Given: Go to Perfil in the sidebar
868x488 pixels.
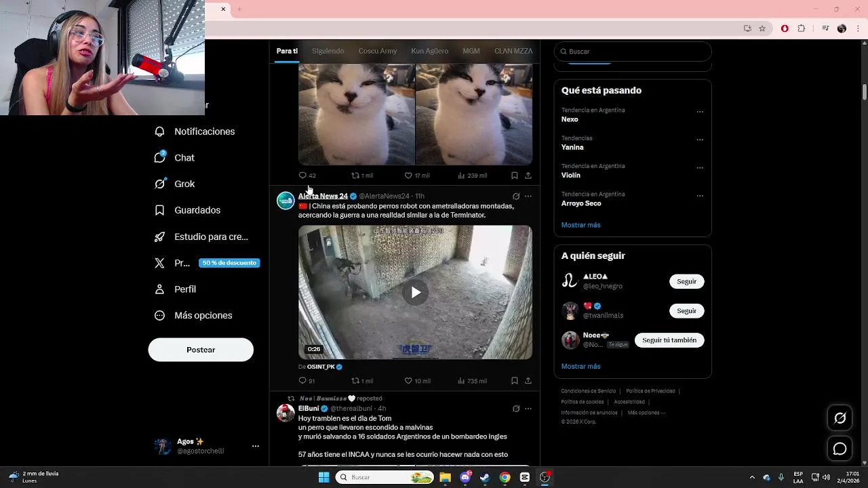Looking at the screenshot, I should (176, 289).
